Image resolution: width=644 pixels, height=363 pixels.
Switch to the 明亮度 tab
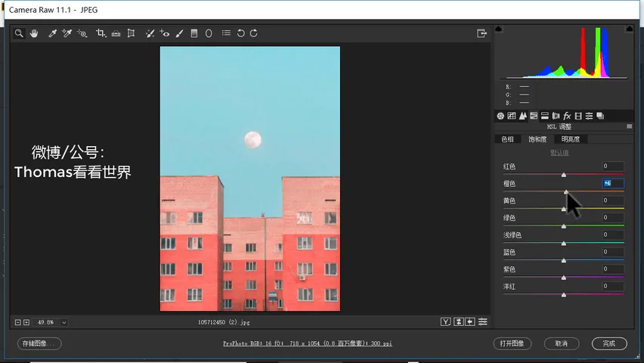571,139
